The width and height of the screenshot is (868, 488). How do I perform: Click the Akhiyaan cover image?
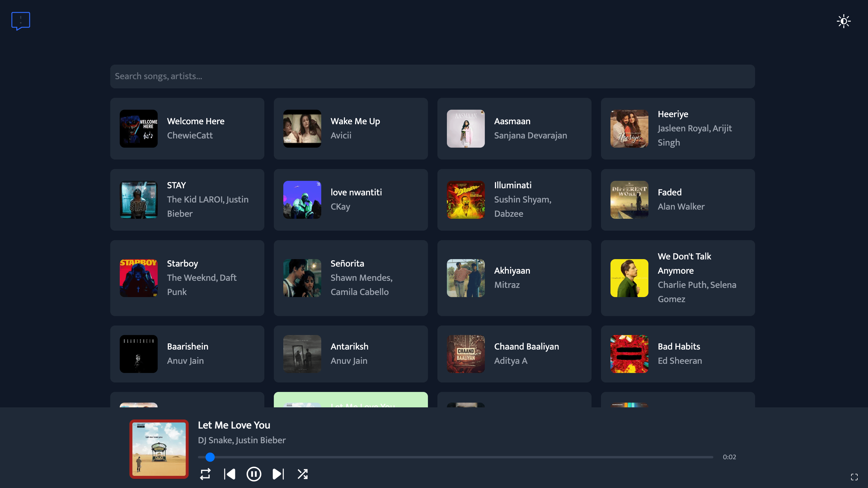465,278
